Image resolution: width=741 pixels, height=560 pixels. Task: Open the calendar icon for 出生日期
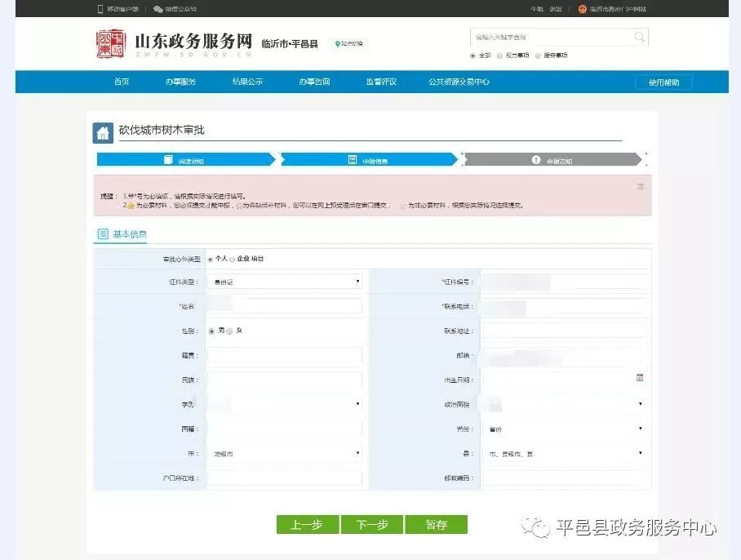[x=641, y=379]
